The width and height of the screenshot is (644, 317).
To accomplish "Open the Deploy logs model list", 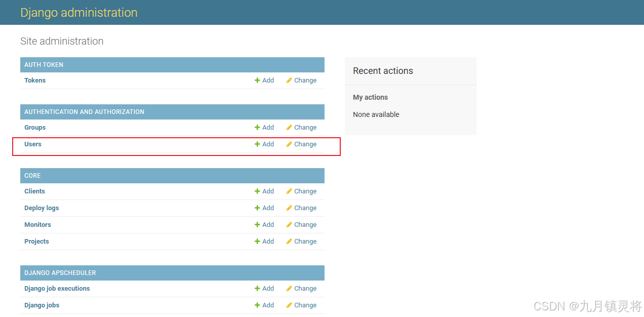I will 42,208.
